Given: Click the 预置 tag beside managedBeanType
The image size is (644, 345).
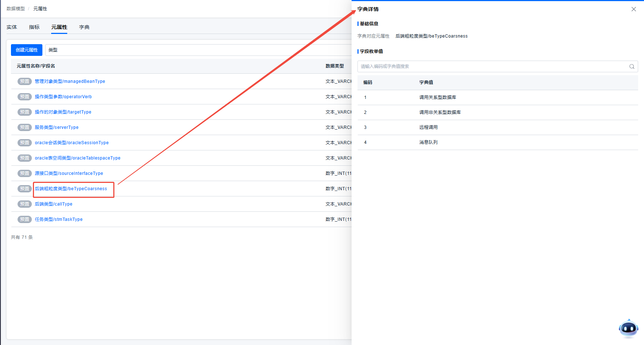Looking at the screenshot, I should [x=24, y=81].
